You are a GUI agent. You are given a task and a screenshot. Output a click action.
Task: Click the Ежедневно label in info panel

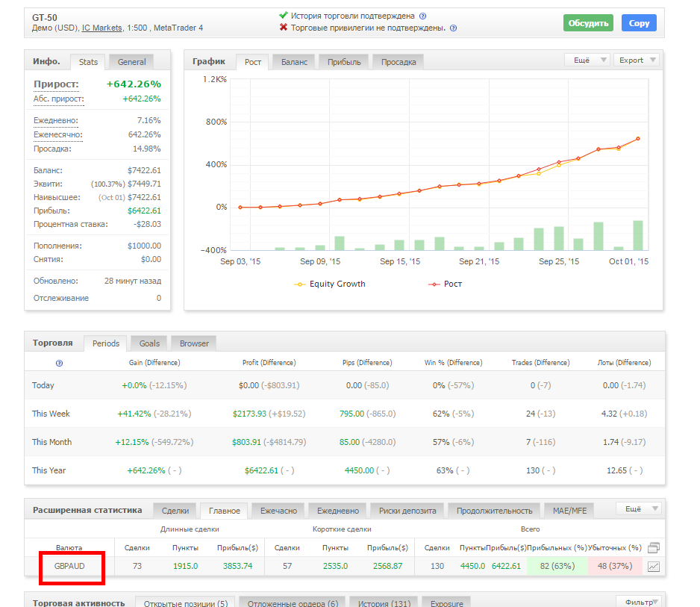[x=56, y=121]
